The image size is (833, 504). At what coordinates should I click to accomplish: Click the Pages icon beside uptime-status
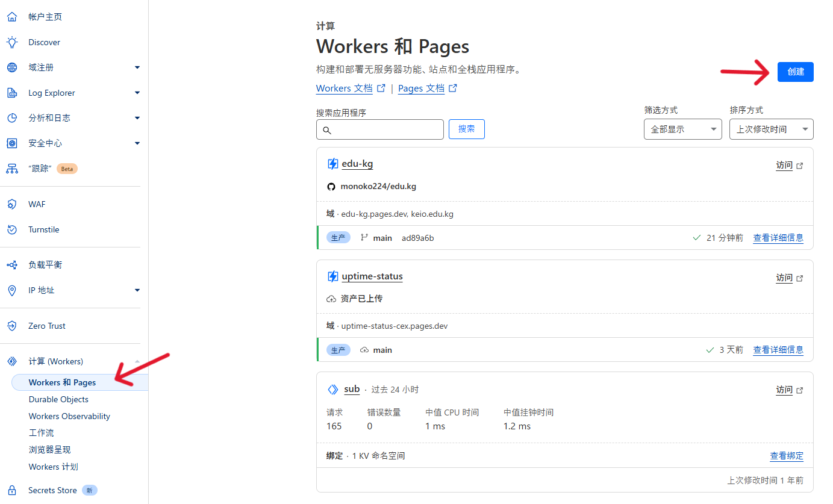[x=332, y=276]
